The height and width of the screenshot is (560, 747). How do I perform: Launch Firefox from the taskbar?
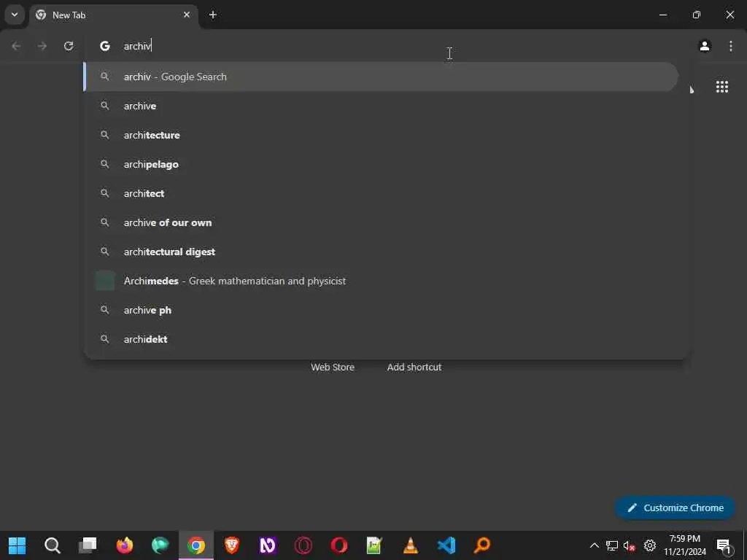(x=124, y=545)
